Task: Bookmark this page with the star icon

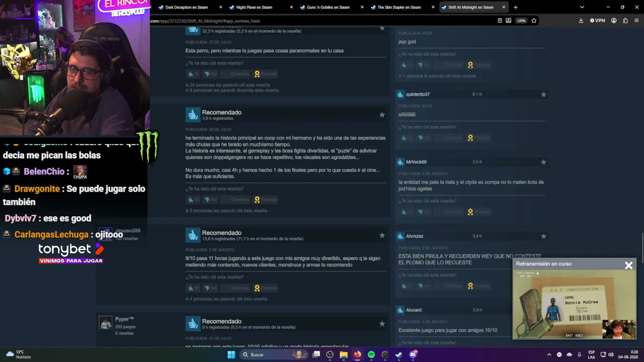Action: click(534, 21)
